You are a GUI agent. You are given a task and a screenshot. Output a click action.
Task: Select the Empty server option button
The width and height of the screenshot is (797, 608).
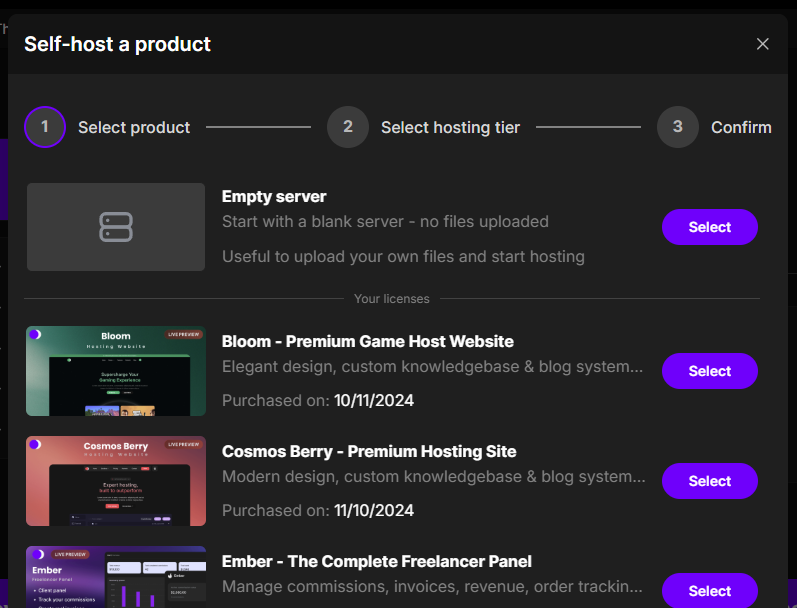[x=709, y=227]
